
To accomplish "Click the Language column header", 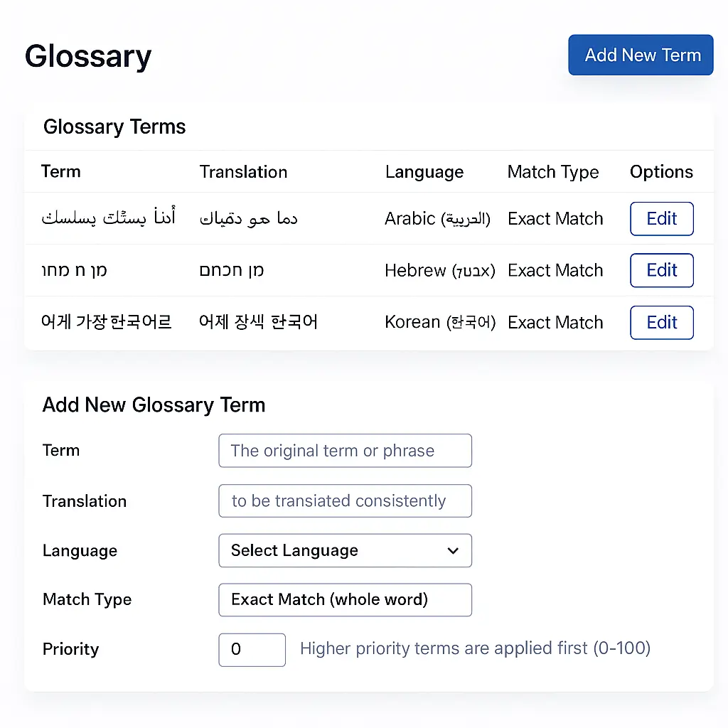I will 424,171.
